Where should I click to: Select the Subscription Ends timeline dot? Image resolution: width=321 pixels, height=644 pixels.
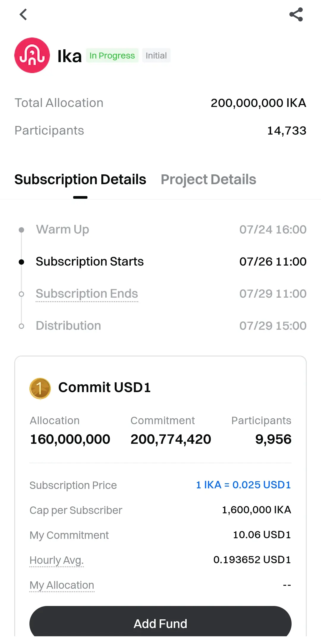pos(21,294)
